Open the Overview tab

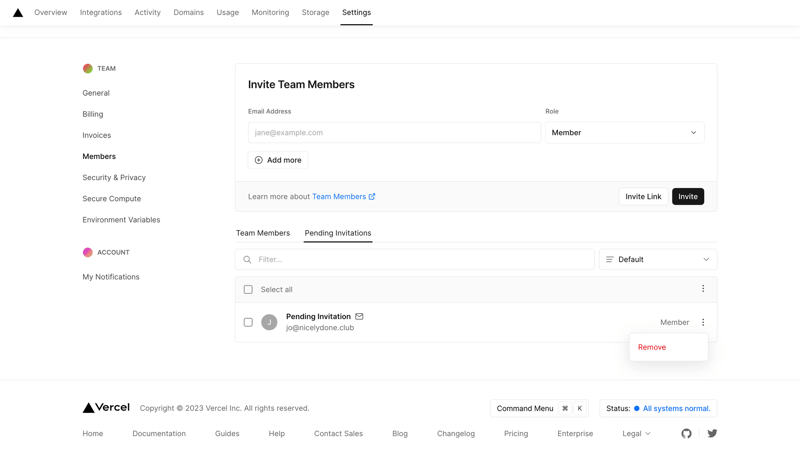point(51,12)
